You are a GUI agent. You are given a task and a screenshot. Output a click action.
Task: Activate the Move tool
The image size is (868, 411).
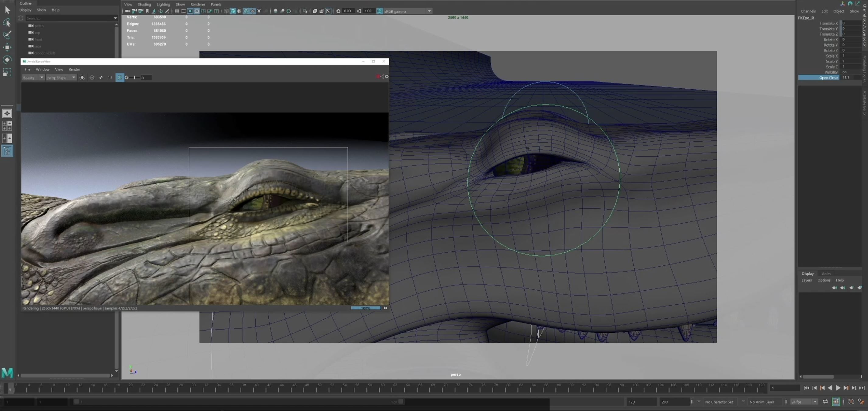pyautogui.click(x=7, y=47)
